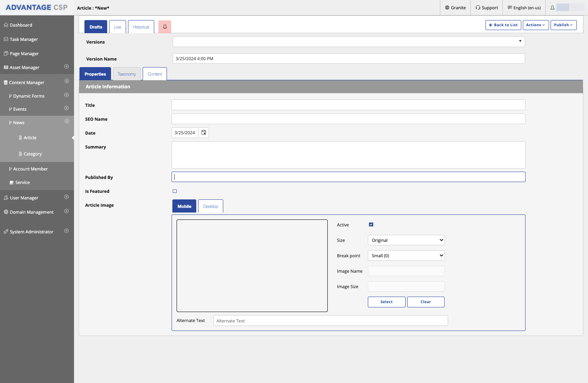Open the Publish dropdown menu
Viewport: 588px width, 383px height.
[x=563, y=25]
